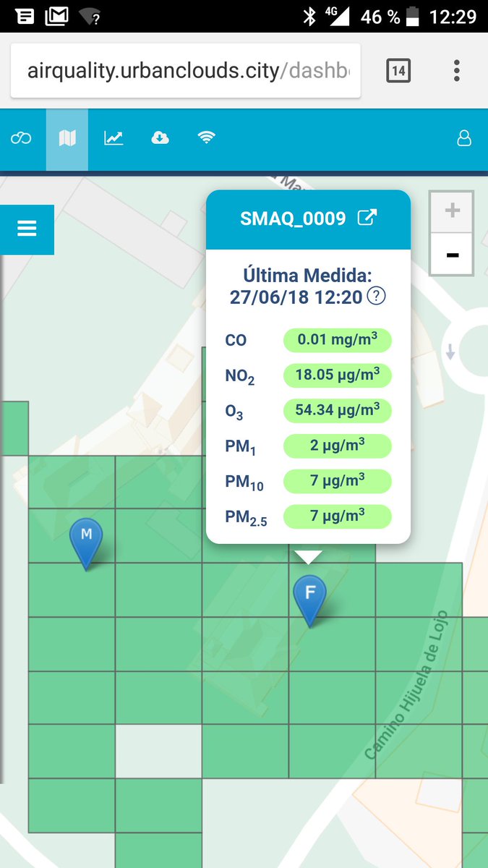Click the NO2 value 18.05 µg/m³

(x=337, y=375)
